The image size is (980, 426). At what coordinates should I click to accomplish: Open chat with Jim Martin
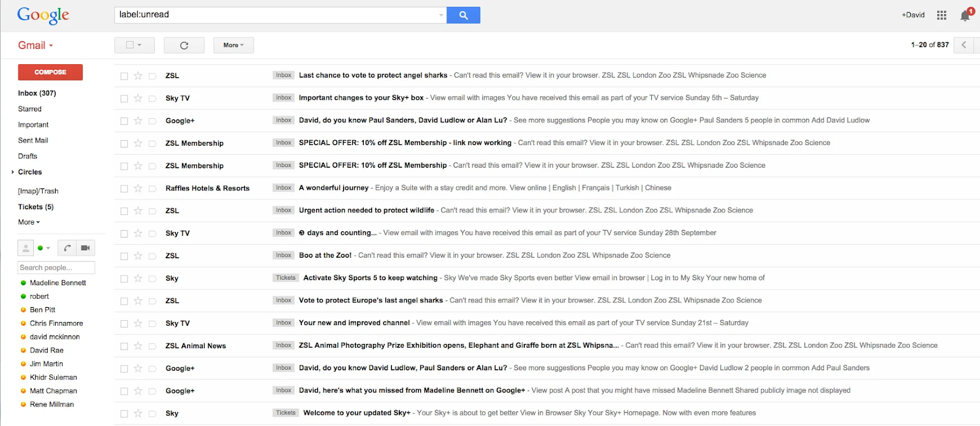(46, 364)
